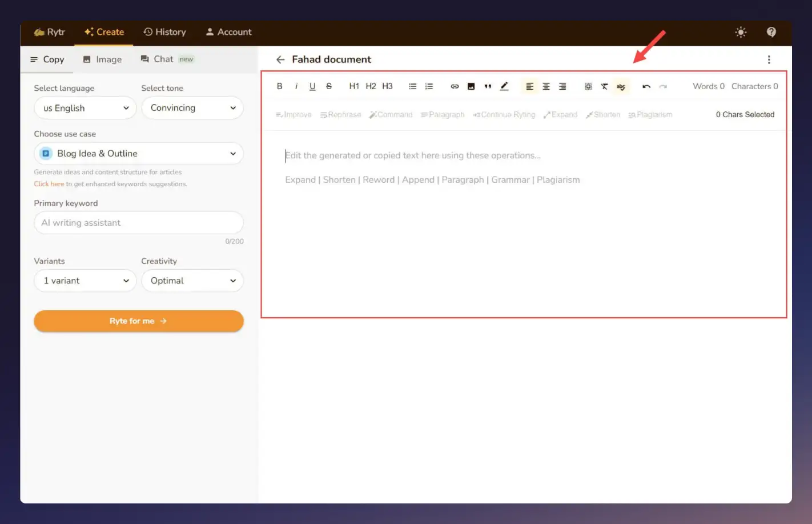Click here for enhanced keyword suggestions
812x524 pixels.
click(x=49, y=183)
